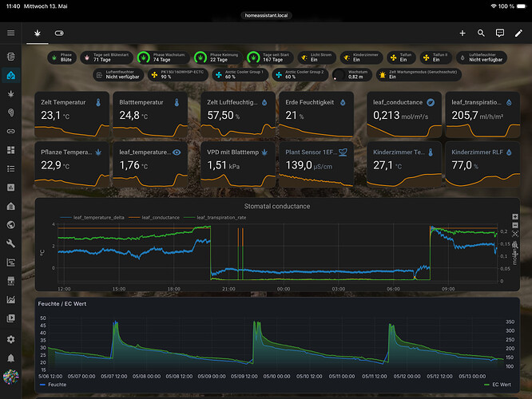Open the hamburger sidebar menu

11,33
